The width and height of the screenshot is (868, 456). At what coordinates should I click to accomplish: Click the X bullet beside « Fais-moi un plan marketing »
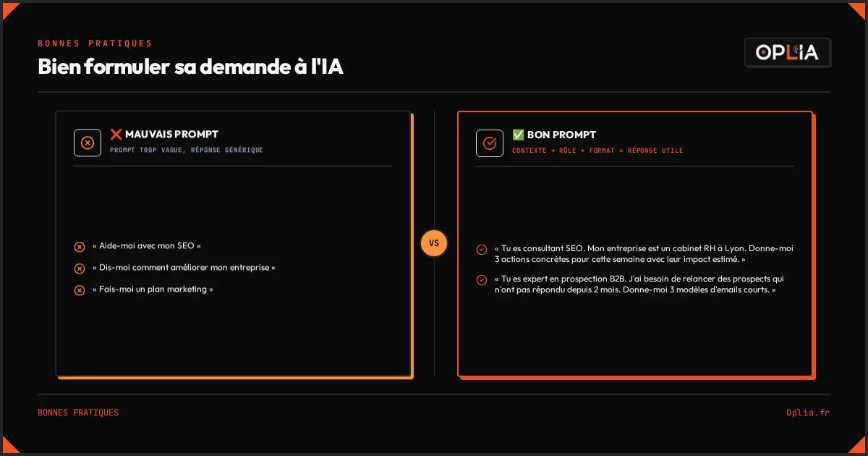point(80,290)
